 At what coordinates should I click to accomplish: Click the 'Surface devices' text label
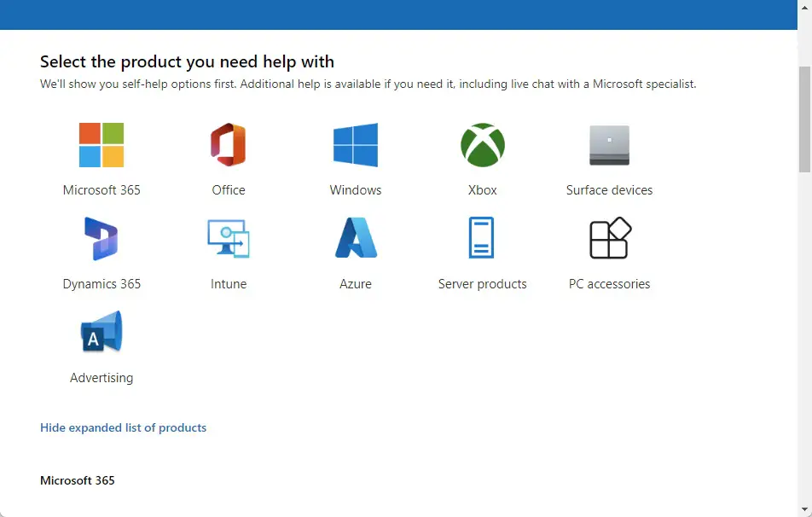click(610, 190)
